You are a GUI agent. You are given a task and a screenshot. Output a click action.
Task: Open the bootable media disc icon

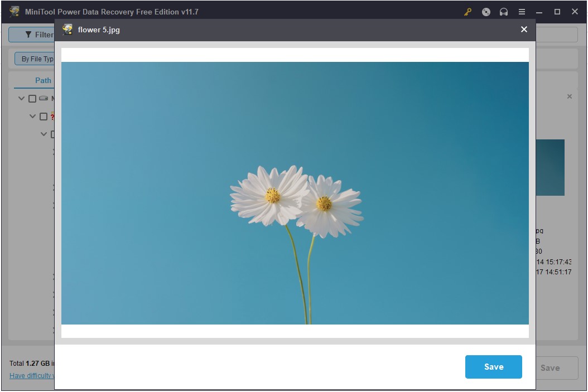point(486,12)
